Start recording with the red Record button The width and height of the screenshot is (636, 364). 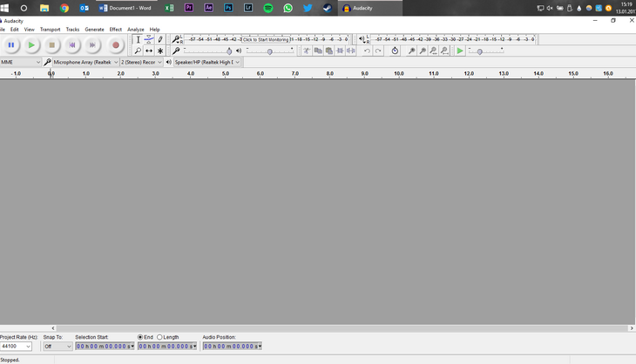point(116,45)
